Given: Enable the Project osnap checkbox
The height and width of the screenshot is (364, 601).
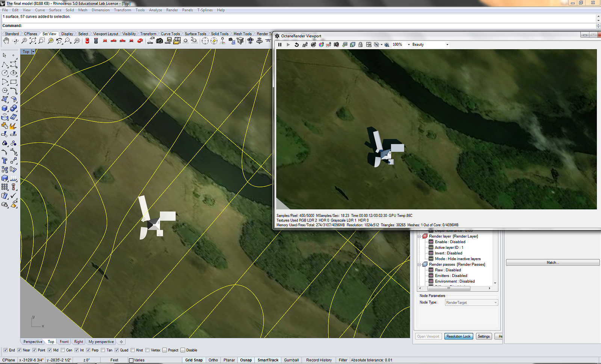Looking at the screenshot, I should click(165, 350).
